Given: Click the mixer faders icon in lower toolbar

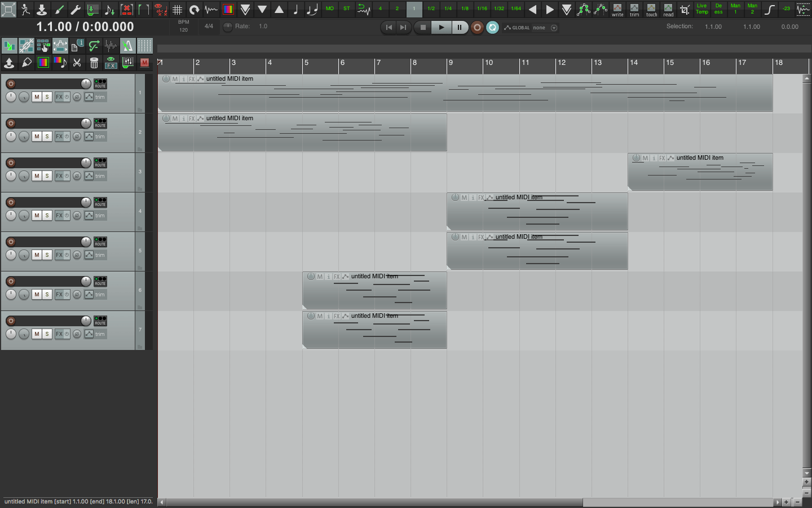Looking at the screenshot, I should [128, 63].
